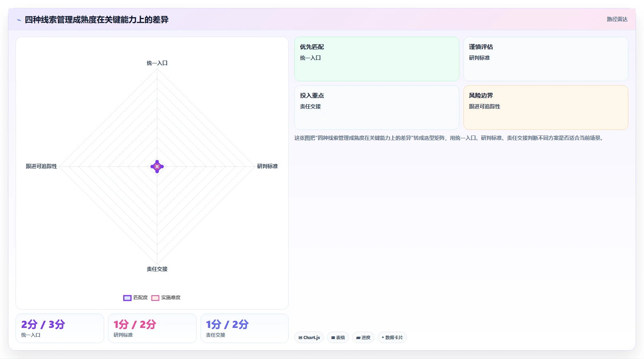Click the 匹配度 legend label
Screen dimensions: 644x359
coord(140,298)
